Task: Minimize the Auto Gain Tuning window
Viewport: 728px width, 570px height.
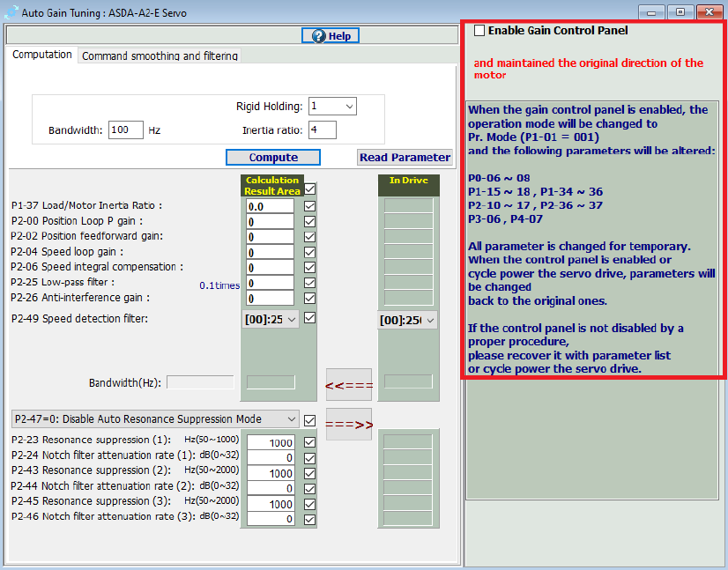Action: (652, 11)
